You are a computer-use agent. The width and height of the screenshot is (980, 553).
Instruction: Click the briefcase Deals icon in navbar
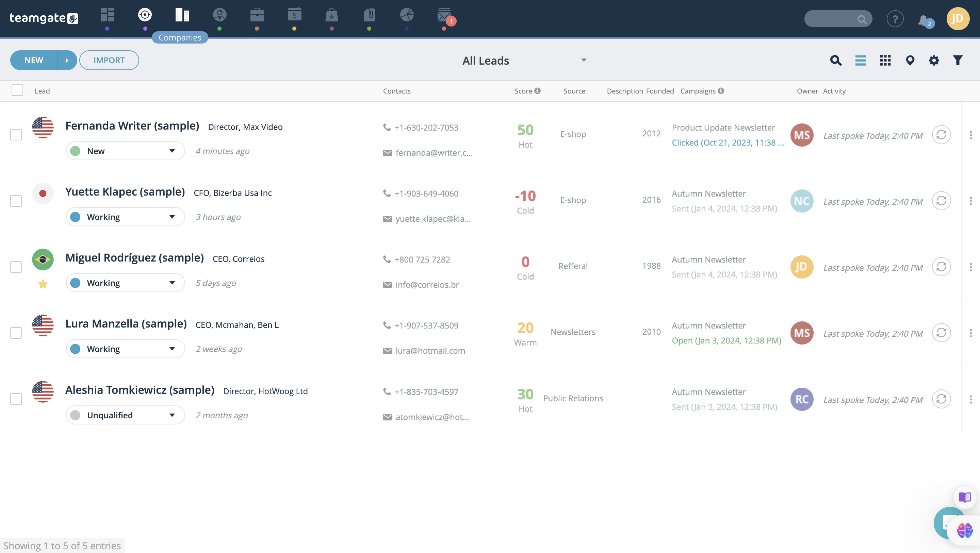[x=257, y=15]
